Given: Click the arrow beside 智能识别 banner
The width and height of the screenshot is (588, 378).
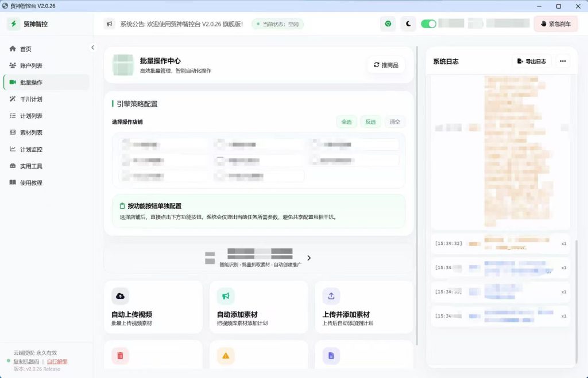Looking at the screenshot, I should (x=309, y=258).
